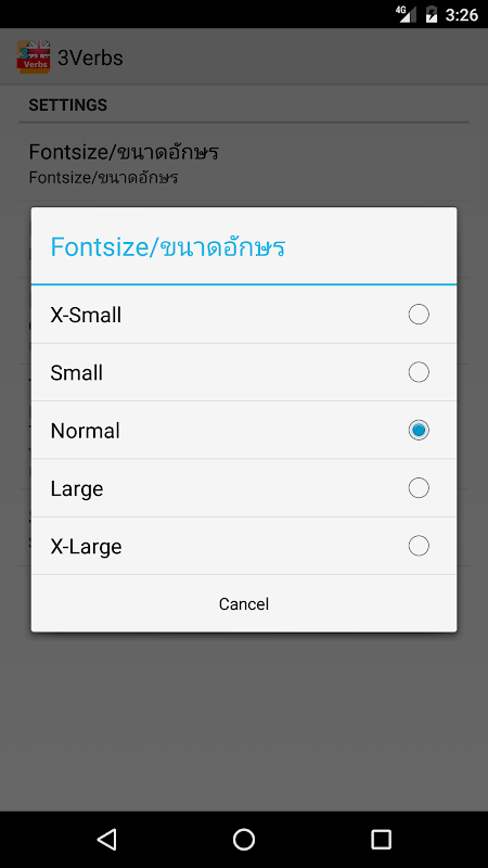The width and height of the screenshot is (488, 868).
Task: Open recent apps with square button
Action: click(x=381, y=839)
